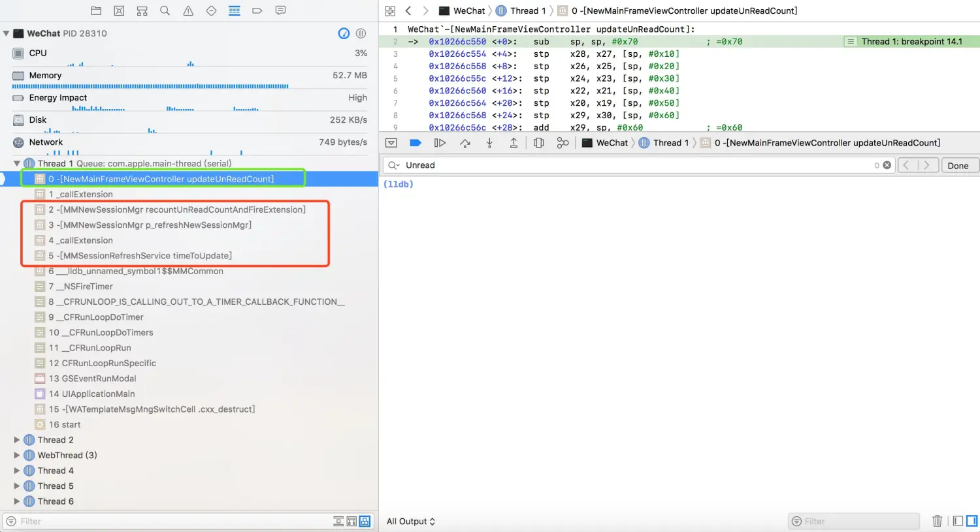Click the Done button in search bar
The image size is (980, 532).
point(958,165)
